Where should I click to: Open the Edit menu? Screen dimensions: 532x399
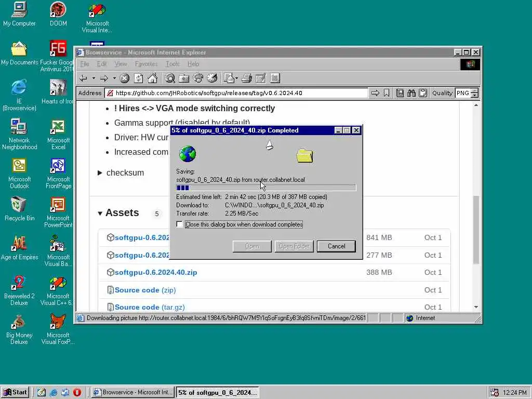pos(101,64)
